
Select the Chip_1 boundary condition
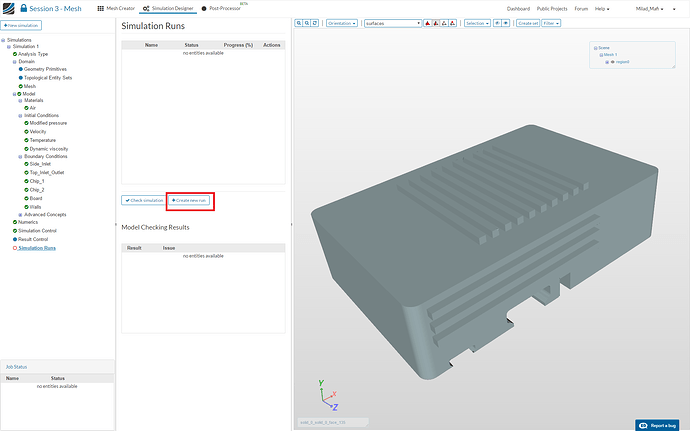[x=37, y=181]
